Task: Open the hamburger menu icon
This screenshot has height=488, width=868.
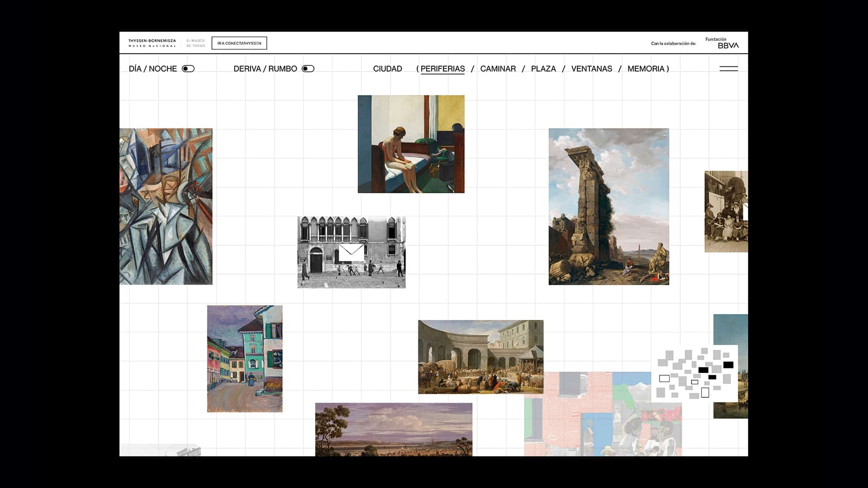Action: pyautogui.click(x=728, y=69)
